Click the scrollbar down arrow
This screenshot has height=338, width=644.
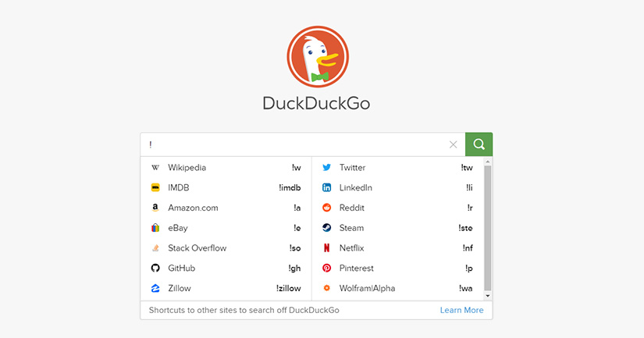click(x=488, y=296)
